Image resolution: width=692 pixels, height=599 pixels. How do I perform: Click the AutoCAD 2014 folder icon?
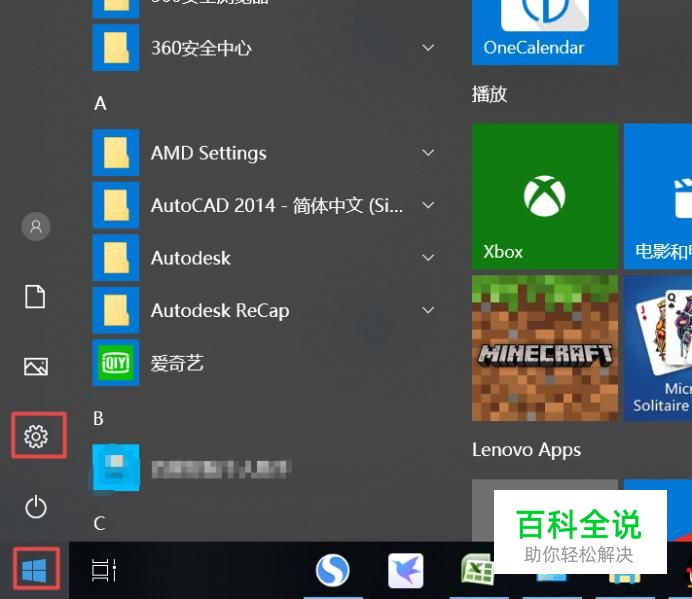point(116,205)
